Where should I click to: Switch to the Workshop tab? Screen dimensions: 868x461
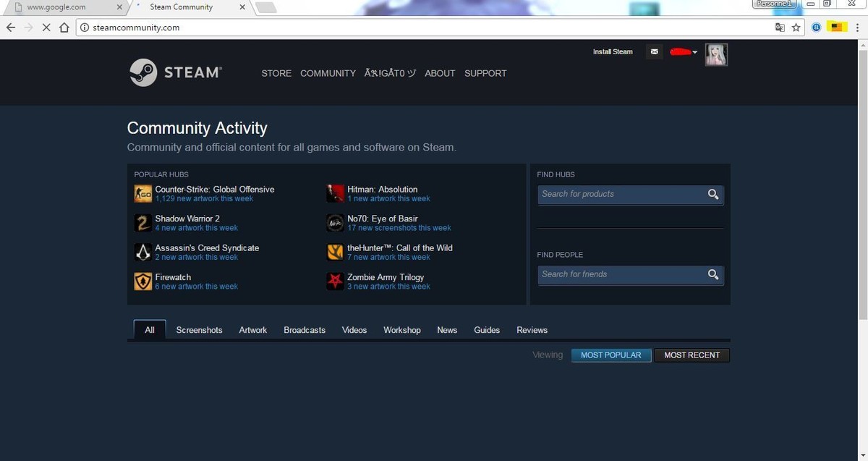tap(402, 330)
